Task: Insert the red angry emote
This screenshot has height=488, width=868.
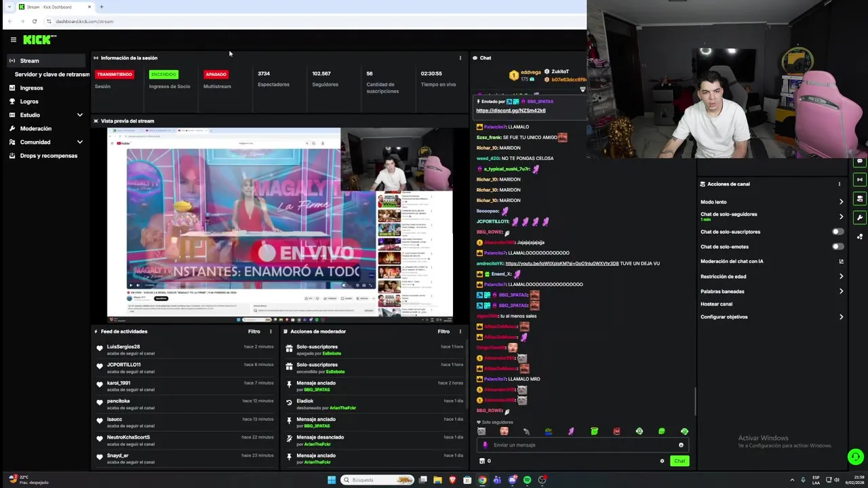Action: click(x=616, y=431)
